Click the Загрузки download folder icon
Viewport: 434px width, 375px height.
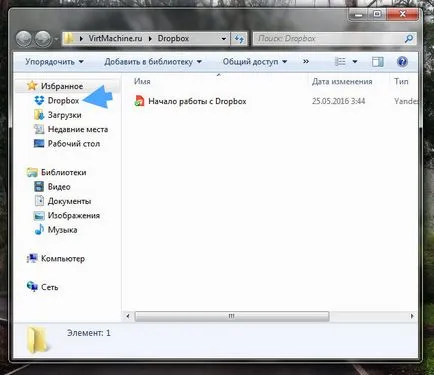(x=39, y=115)
